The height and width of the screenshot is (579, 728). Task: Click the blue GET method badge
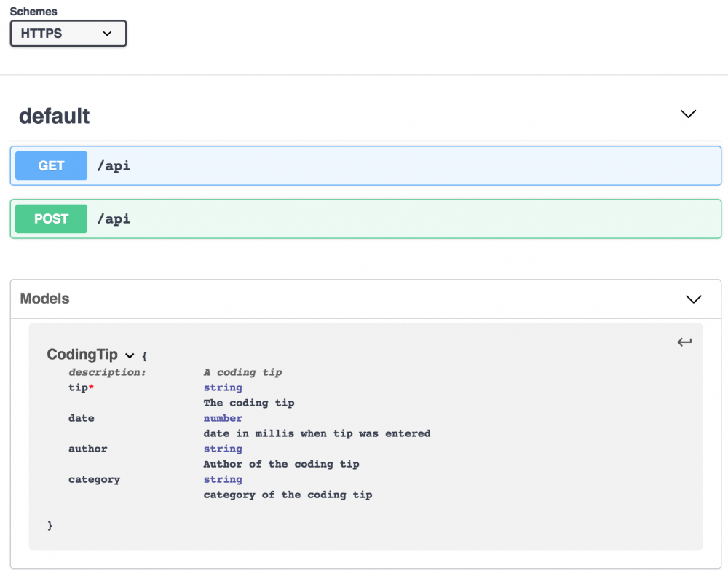[x=51, y=166]
